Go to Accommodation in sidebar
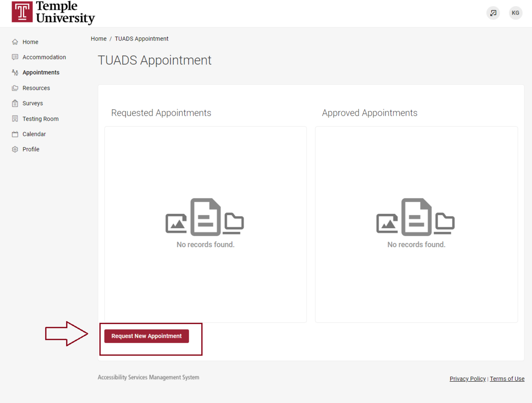The height and width of the screenshot is (403, 532). tap(44, 57)
